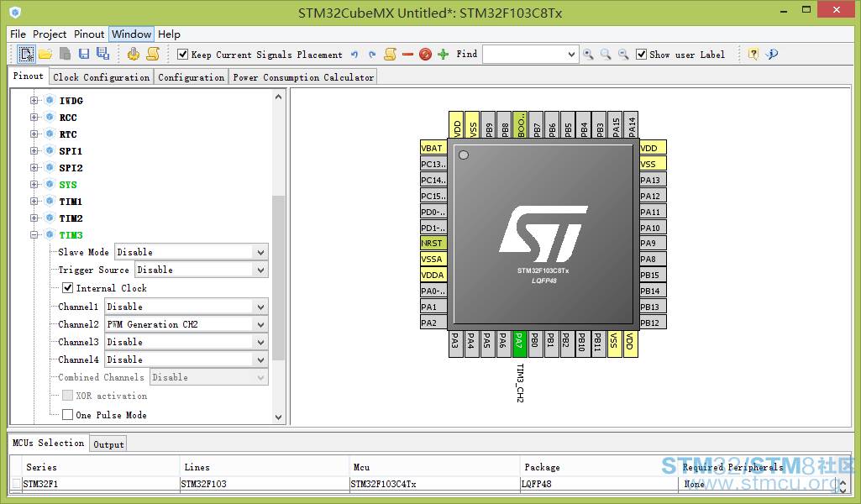
Task: Click the Mcu column header
Action: pyautogui.click(x=434, y=467)
